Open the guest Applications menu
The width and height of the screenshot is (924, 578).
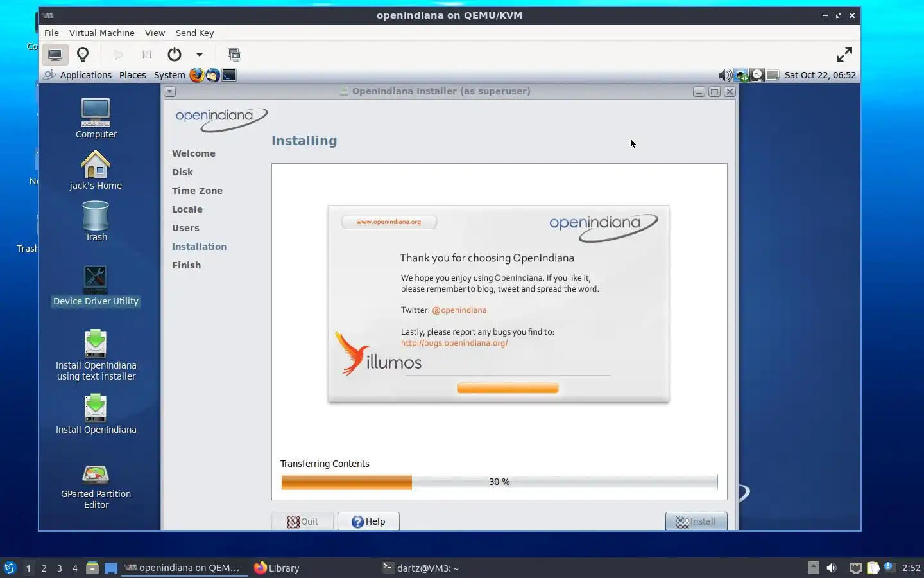[86, 75]
